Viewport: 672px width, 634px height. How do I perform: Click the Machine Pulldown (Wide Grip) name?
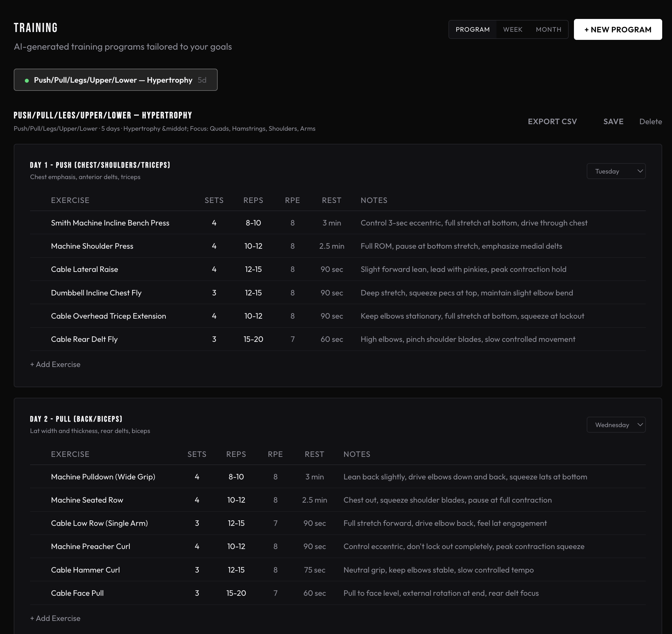pos(103,476)
